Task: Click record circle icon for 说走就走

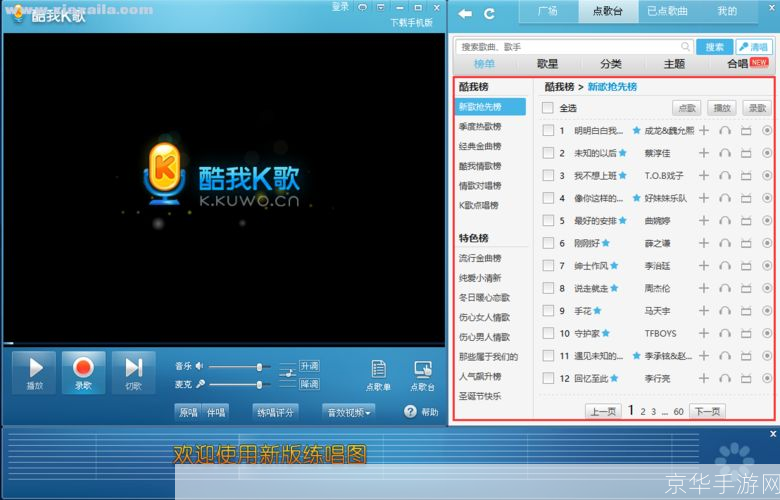Action: tap(767, 288)
